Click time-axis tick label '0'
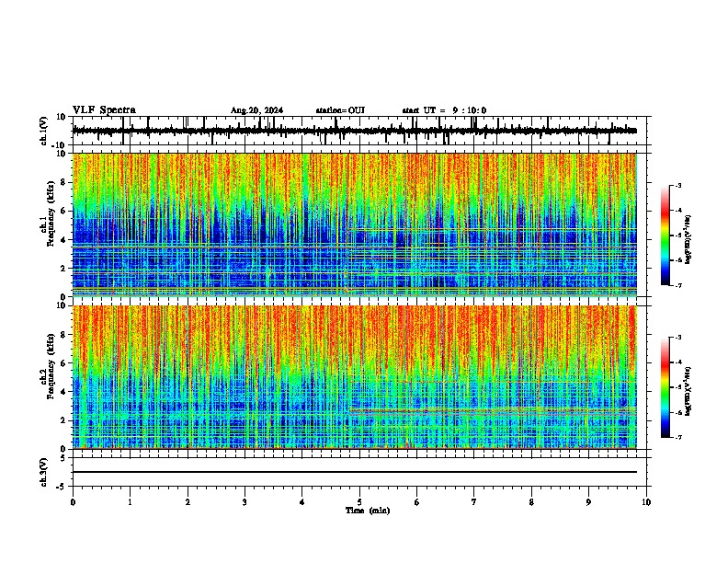Screen dimensions: 728x563 [73, 502]
